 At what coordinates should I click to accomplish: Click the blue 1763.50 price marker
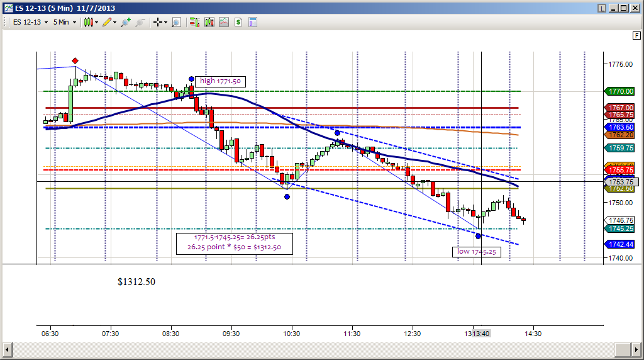tap(619, 127)
